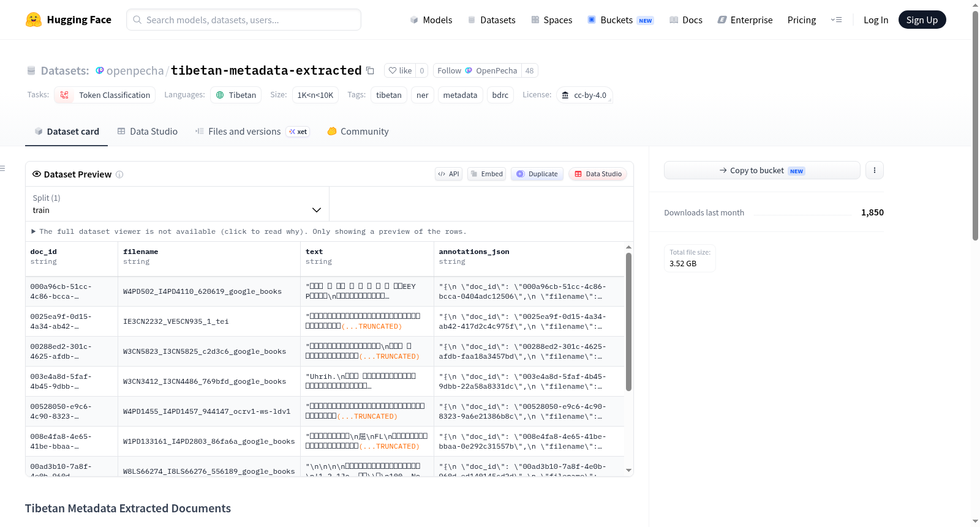Screen dimensions: 980x527
Task: Expand the Split train dropdown
Action: (177, 204)
